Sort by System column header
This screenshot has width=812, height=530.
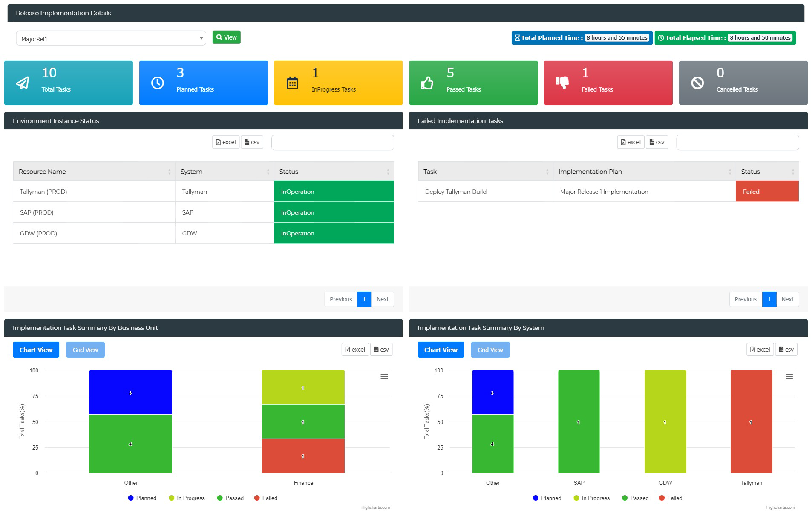pyautogui.click(x=225, y=172)
